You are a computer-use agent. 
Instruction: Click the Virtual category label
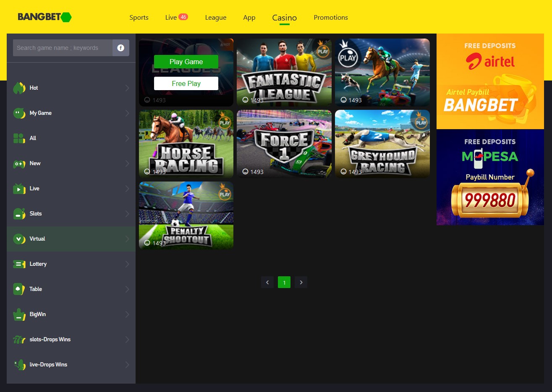coord(37,239)
